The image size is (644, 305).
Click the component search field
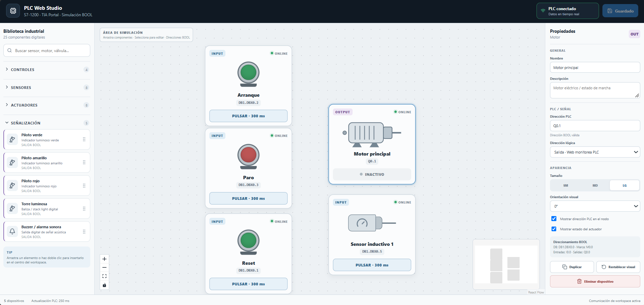[x=47, y=50]
